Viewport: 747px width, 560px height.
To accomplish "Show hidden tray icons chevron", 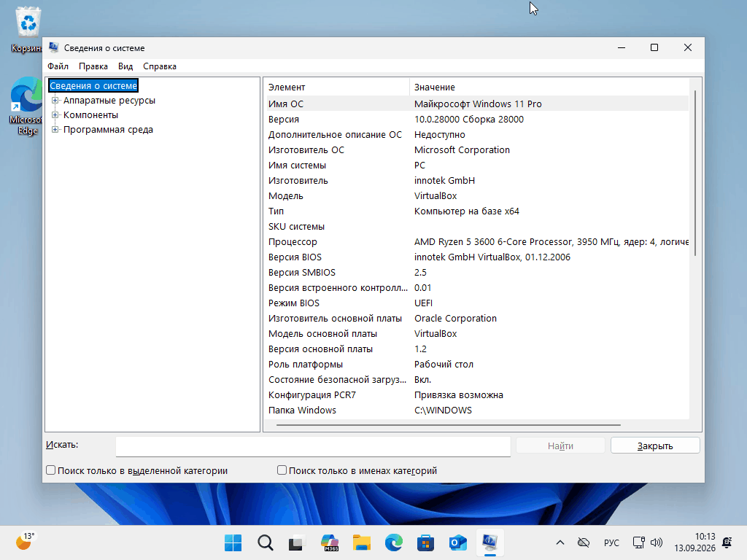I will point(560,542).
